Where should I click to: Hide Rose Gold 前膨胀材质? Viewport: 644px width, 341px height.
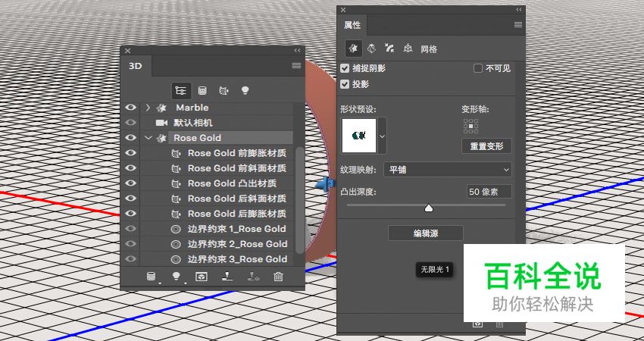pos(130,153)
